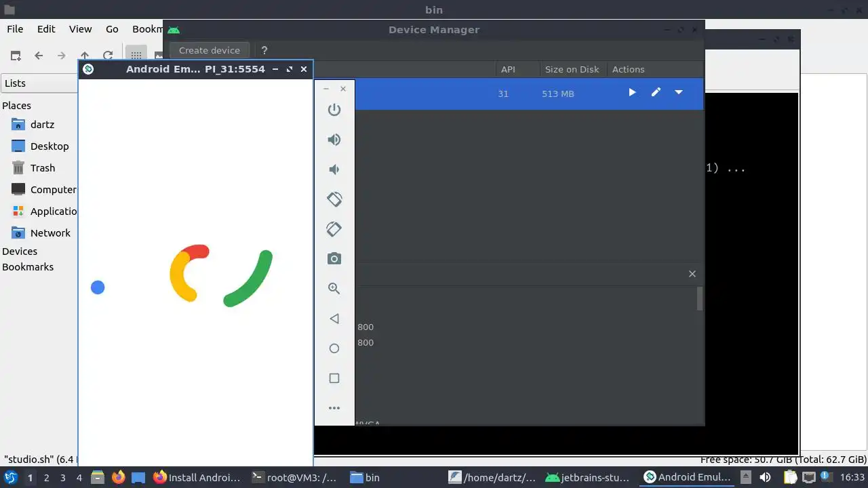Rotate the emulator left
This screenshot has width=868, height=488.
(x=334, y=199)
